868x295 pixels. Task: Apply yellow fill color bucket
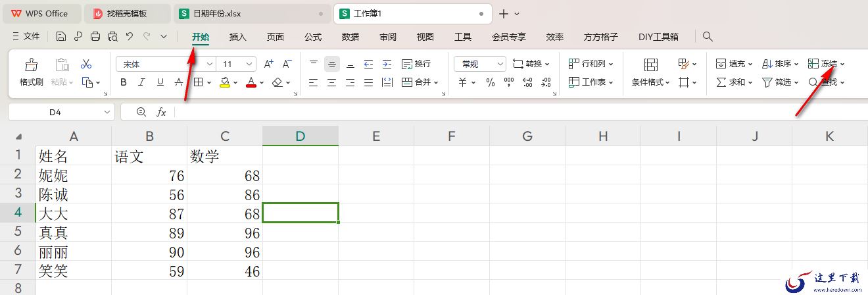point(225,82)
